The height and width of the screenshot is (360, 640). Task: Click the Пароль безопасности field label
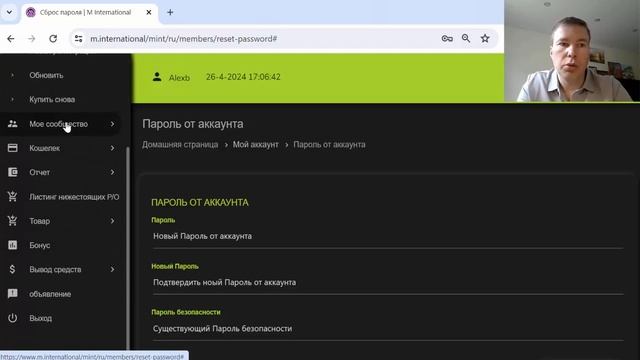coord(186,312)
